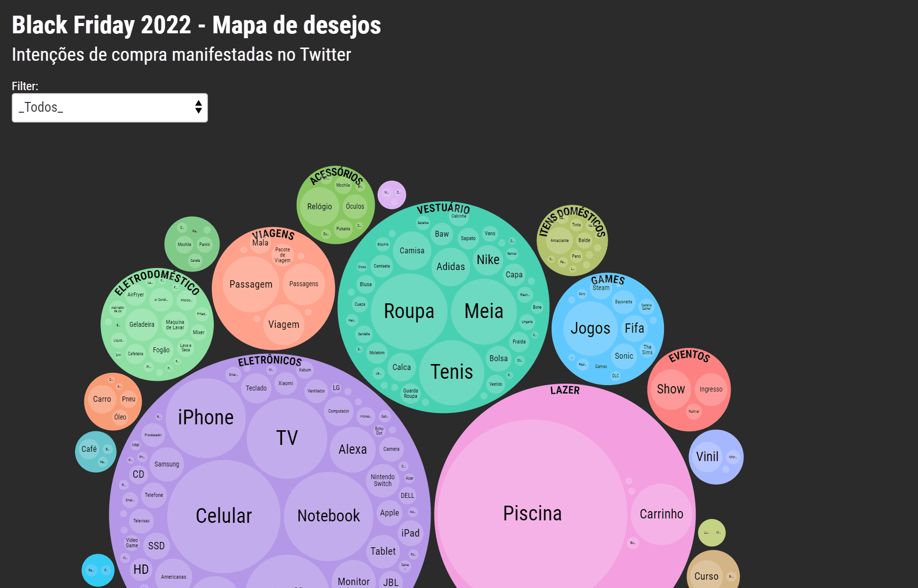The image size is (918, 588).
Task: Click the Celular bubble
Action: [224, 516]
